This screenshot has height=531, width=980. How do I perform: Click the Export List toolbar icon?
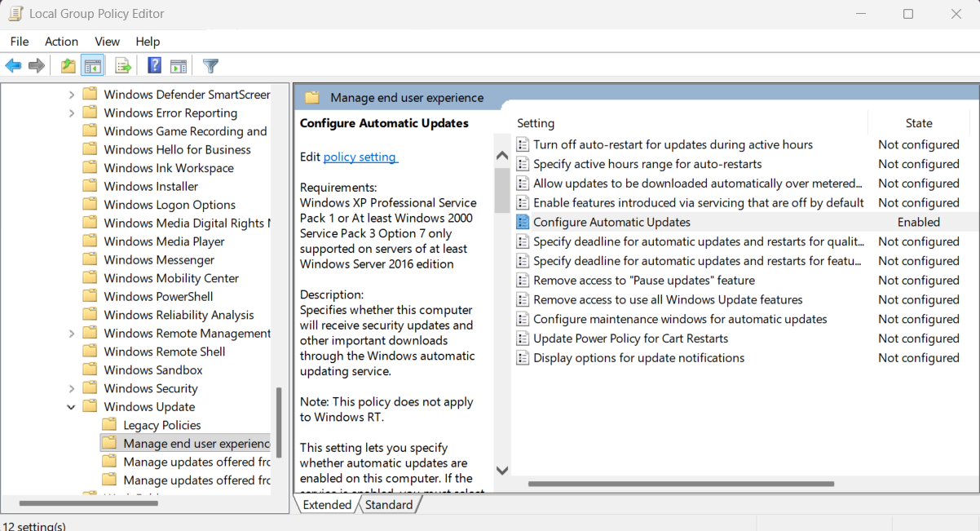123,66
